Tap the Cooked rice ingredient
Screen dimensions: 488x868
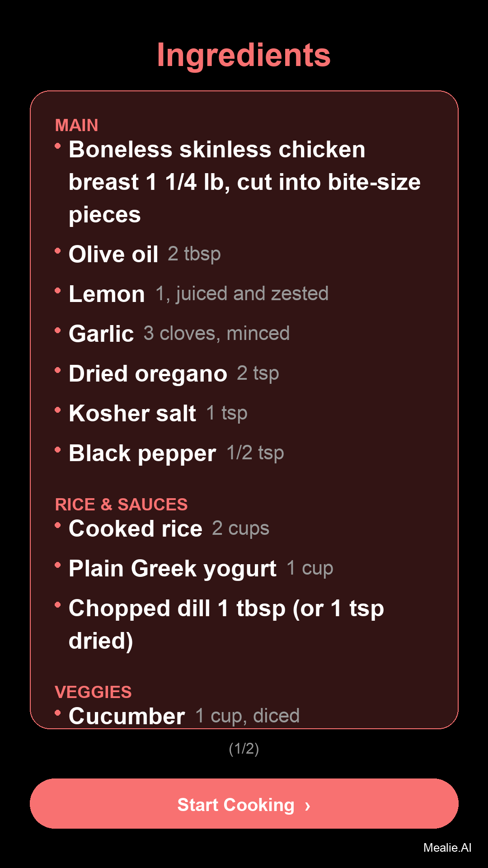pos(169,528)
